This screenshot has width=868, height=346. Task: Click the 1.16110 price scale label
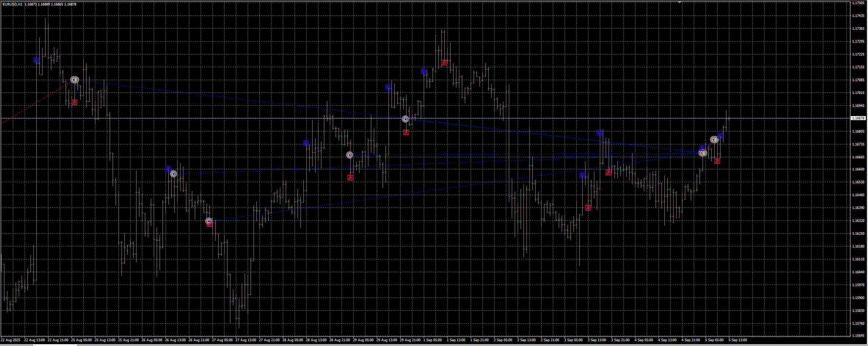[858, 259]
